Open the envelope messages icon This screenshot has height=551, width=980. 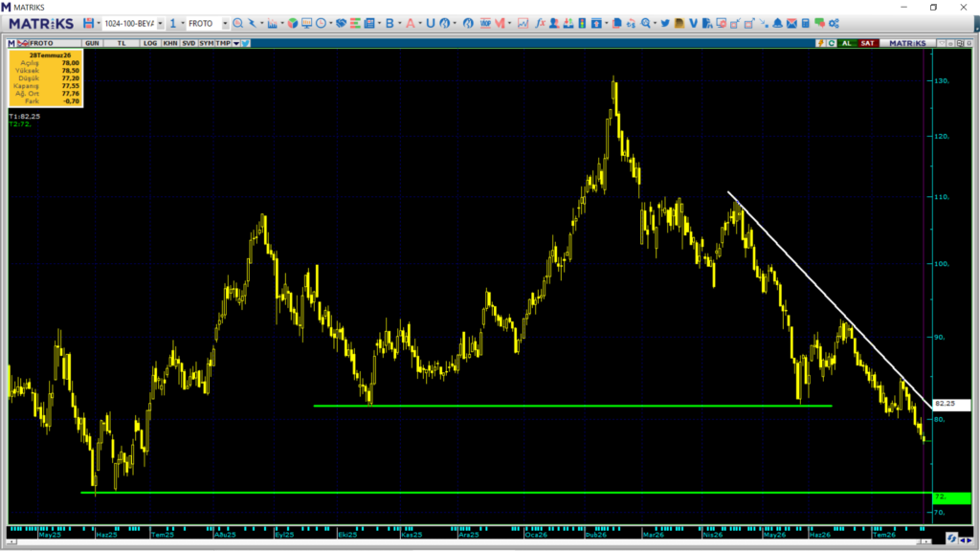(791, 23)
